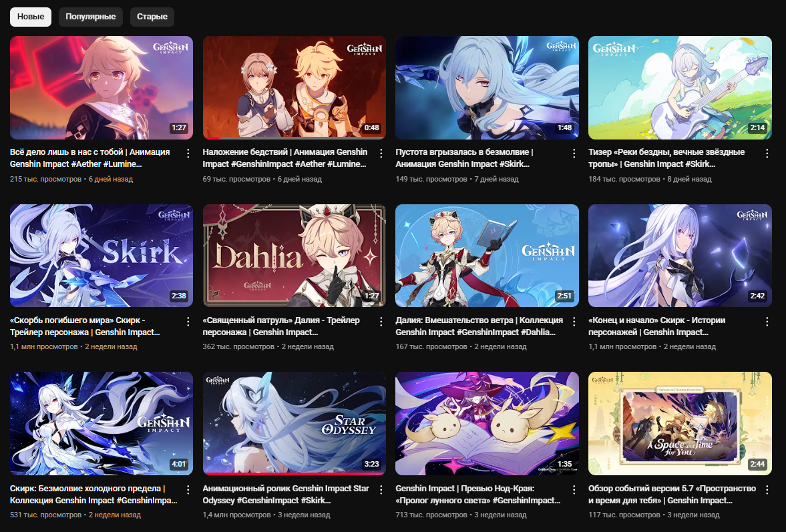The width and height of the screenshot is (786, 532).
Task: Switch to the Популярные filter
Action: tap(91, 17)
